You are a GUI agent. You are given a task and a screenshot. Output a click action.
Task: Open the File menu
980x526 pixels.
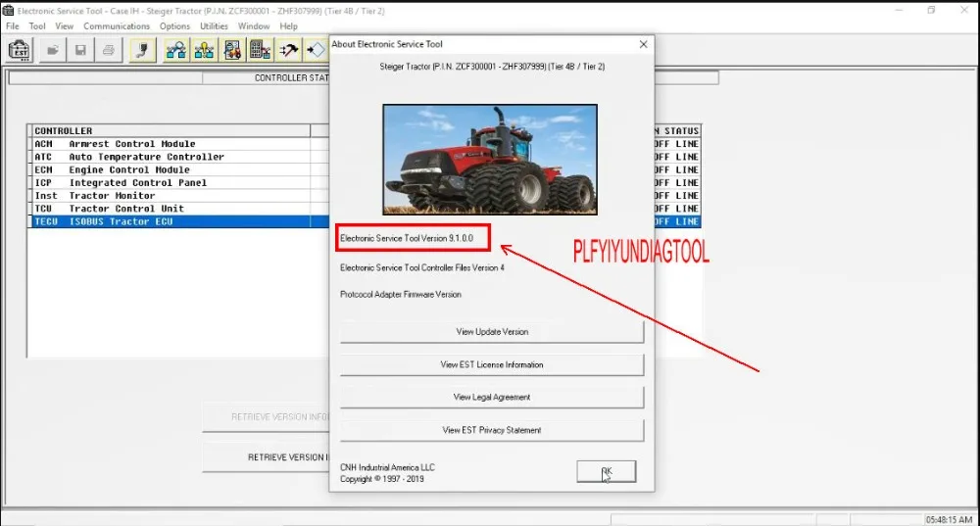13,26
